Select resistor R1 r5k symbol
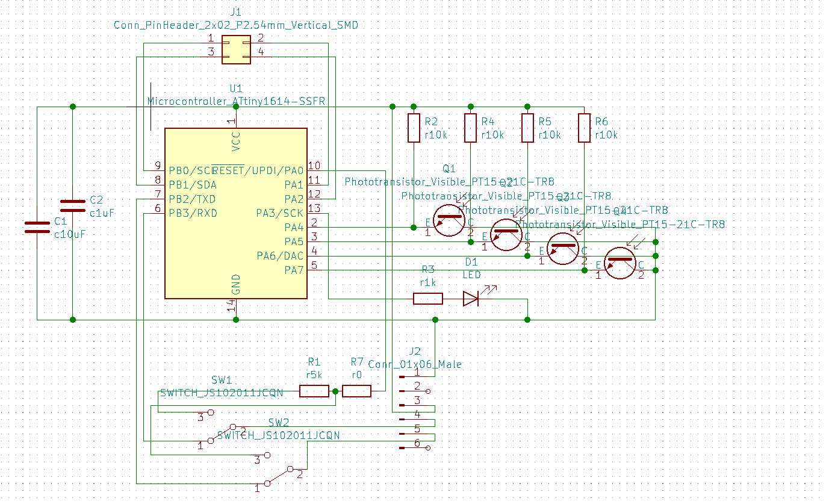The width and height of the screenshot is (826, 504). tap(314, 391)
